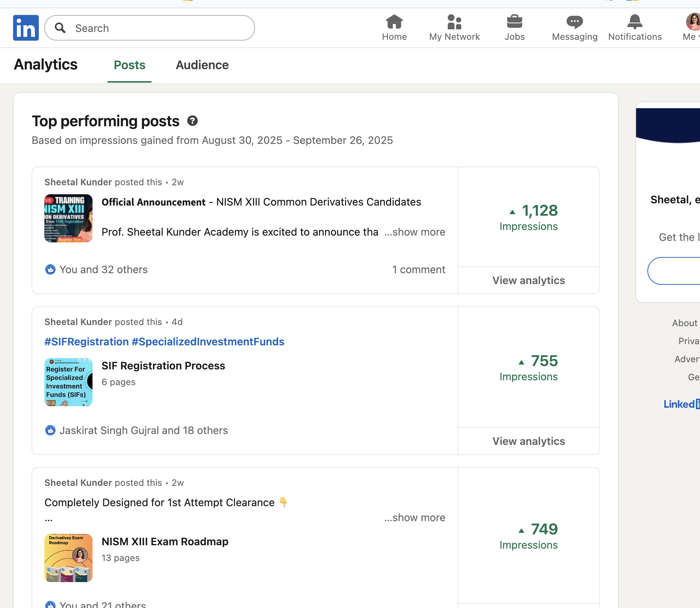This screenshot has width=700, height=608.
Task: Open NISM XIII Exam Roadmap thumbnail
Action: 68,558
